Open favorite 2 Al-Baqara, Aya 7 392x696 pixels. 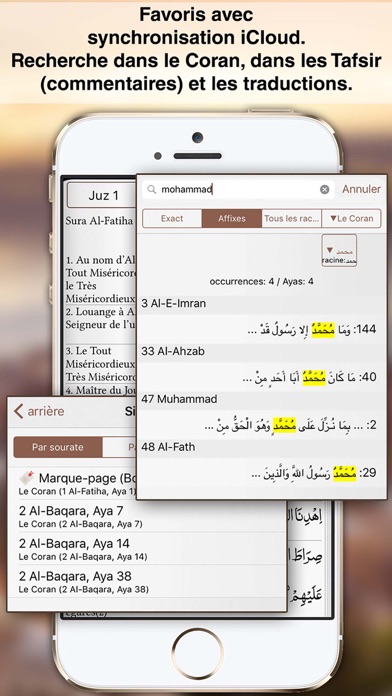(147, 516)
